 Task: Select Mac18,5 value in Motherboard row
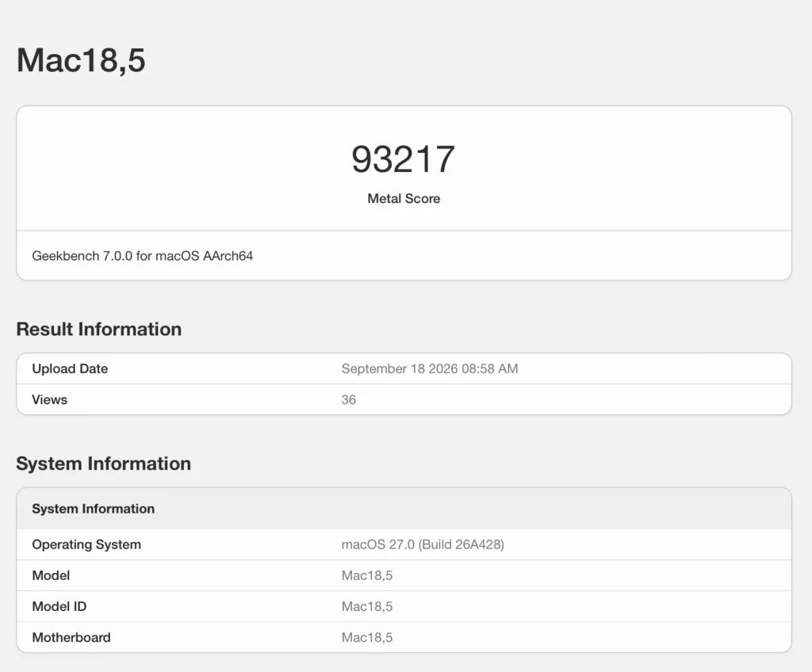[367, 638]
